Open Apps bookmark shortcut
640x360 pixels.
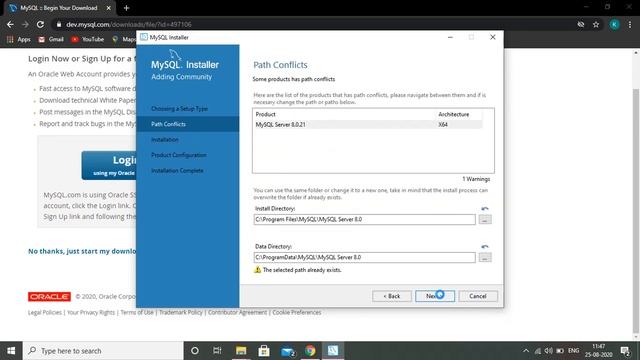point(19,39)
